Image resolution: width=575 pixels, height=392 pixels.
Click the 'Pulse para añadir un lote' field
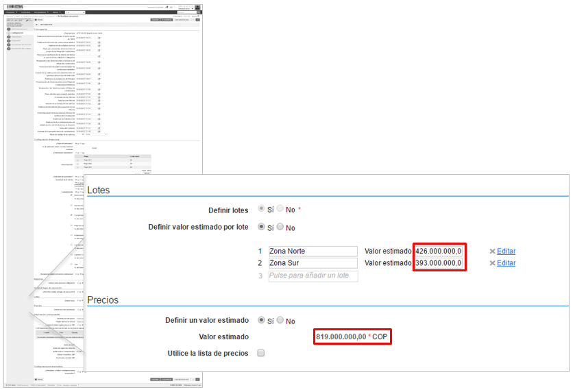313,275
